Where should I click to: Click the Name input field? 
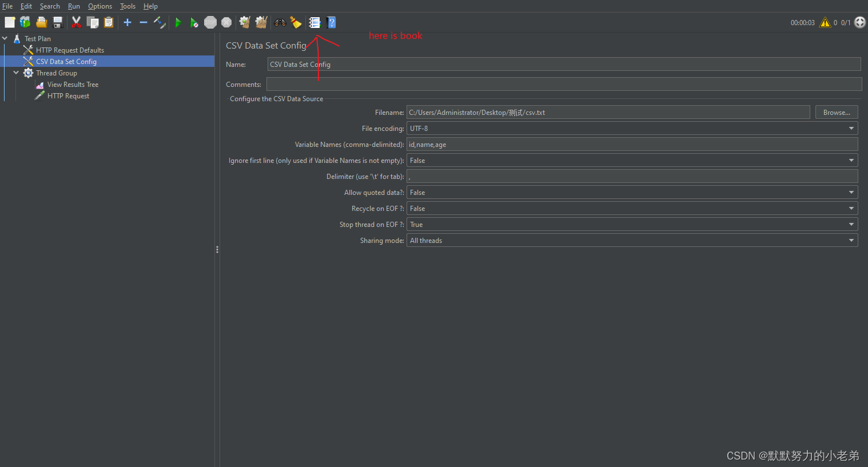point(564,64)
